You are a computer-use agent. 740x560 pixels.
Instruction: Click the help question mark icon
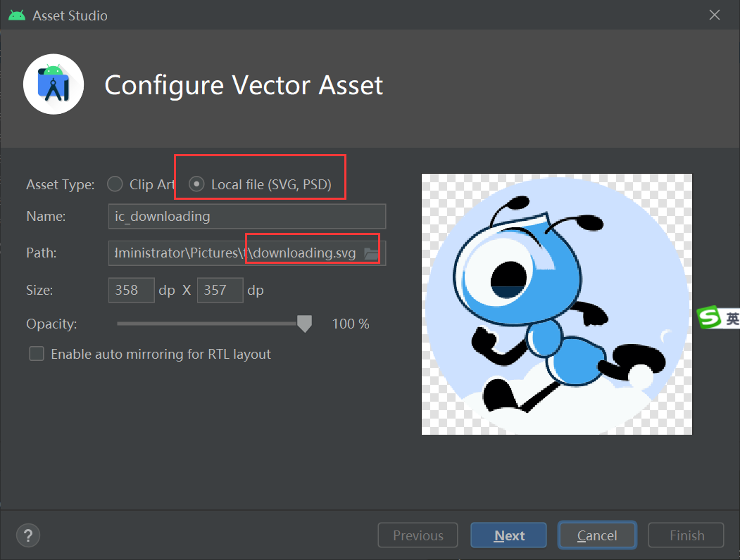[x=28, y=535]
